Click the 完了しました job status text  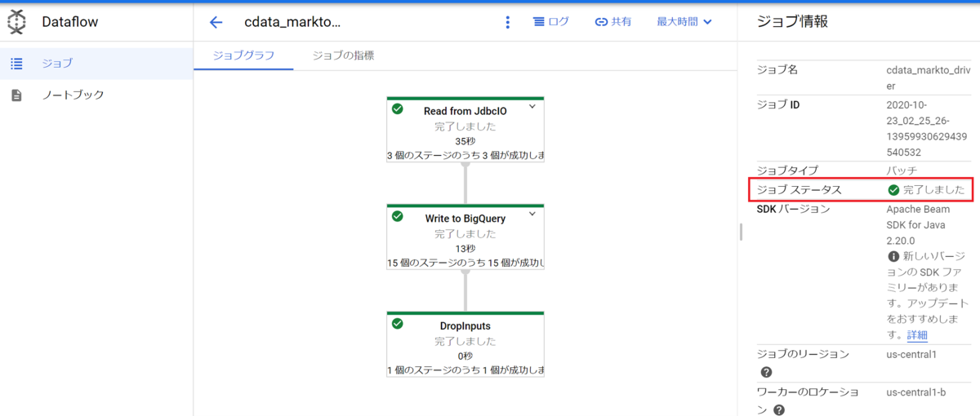[x=933, y=190]
